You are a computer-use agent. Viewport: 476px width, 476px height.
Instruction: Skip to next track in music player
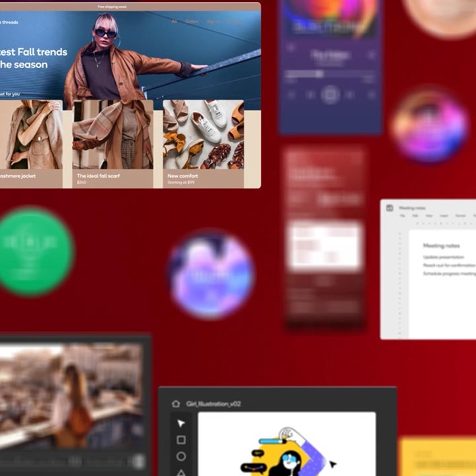click(350, 95)
